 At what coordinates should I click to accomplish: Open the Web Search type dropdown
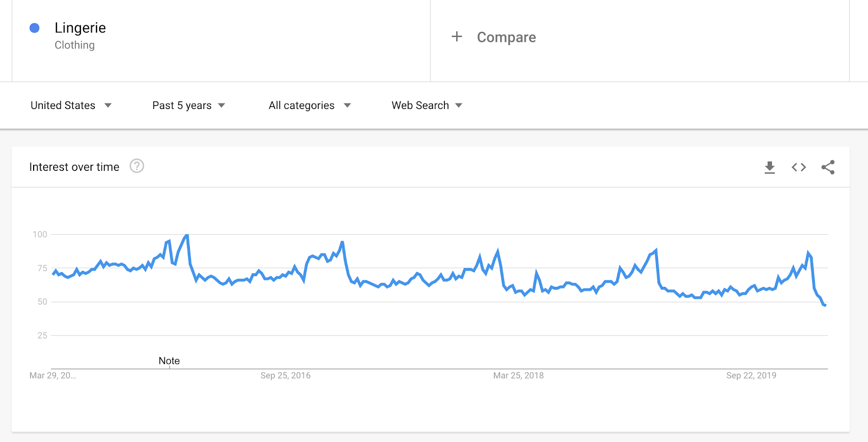[x=427, y=105]
